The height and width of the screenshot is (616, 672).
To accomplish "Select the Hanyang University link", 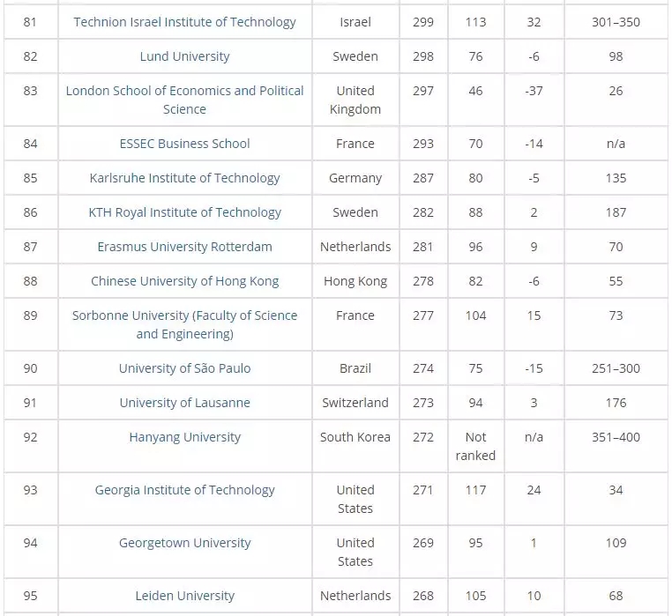I will [184, 437].
